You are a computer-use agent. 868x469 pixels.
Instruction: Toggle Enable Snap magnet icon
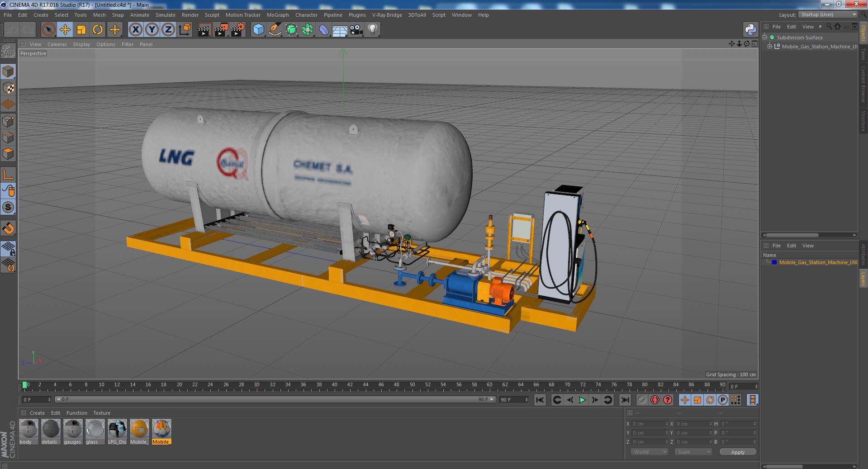(8, 228)
